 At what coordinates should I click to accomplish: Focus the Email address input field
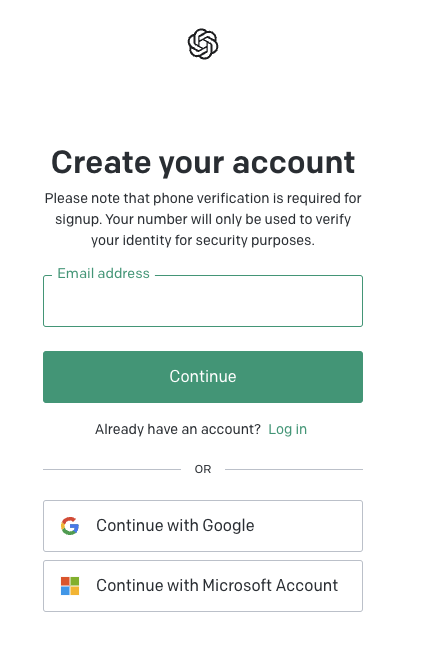click(x=203, y=301)
